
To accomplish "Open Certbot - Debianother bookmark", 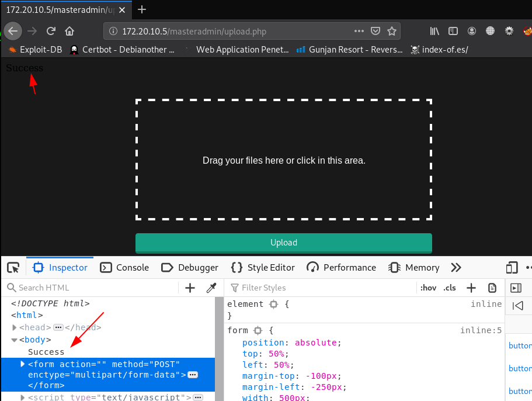I will pos(122,50).
